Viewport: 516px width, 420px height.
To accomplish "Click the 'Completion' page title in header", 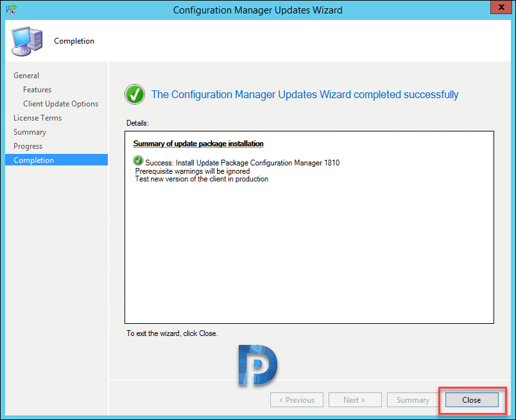I will pos(74,41).
